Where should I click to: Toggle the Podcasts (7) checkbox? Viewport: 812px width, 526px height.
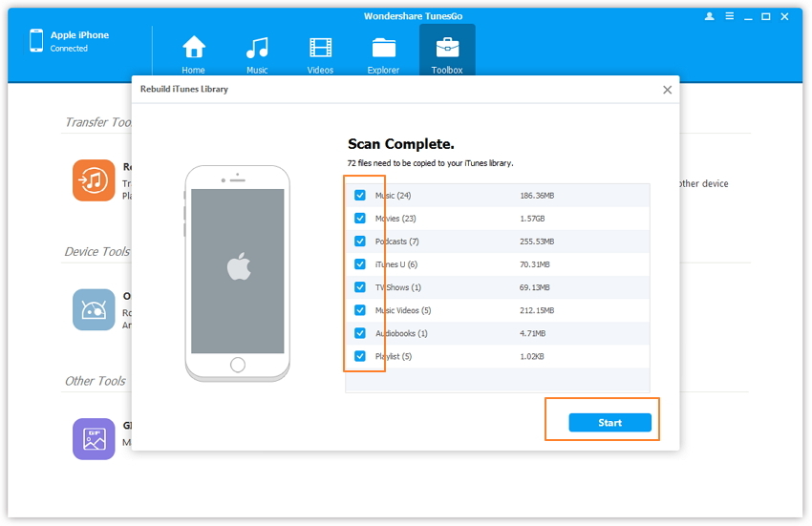(x=360, y=242)
